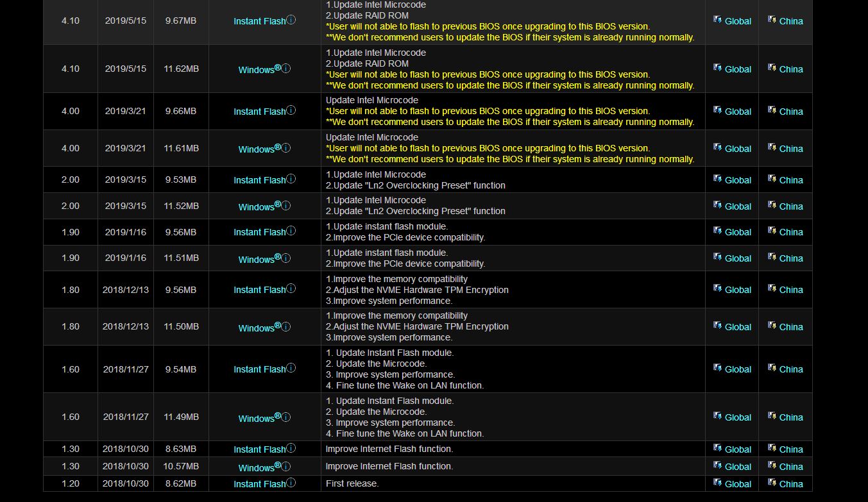Click the info icon beside Instant Flash in the 9.54MB row

(x=291, y=368)
